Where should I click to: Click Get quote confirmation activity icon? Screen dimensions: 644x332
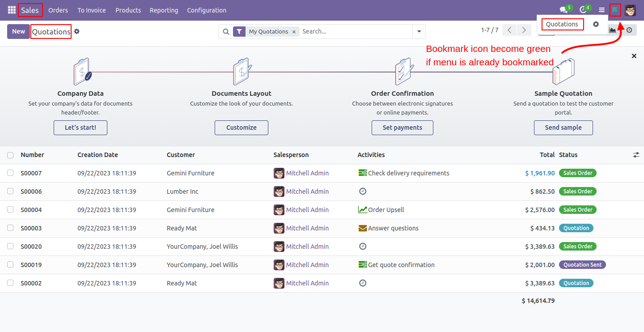(x=363, y=265)
